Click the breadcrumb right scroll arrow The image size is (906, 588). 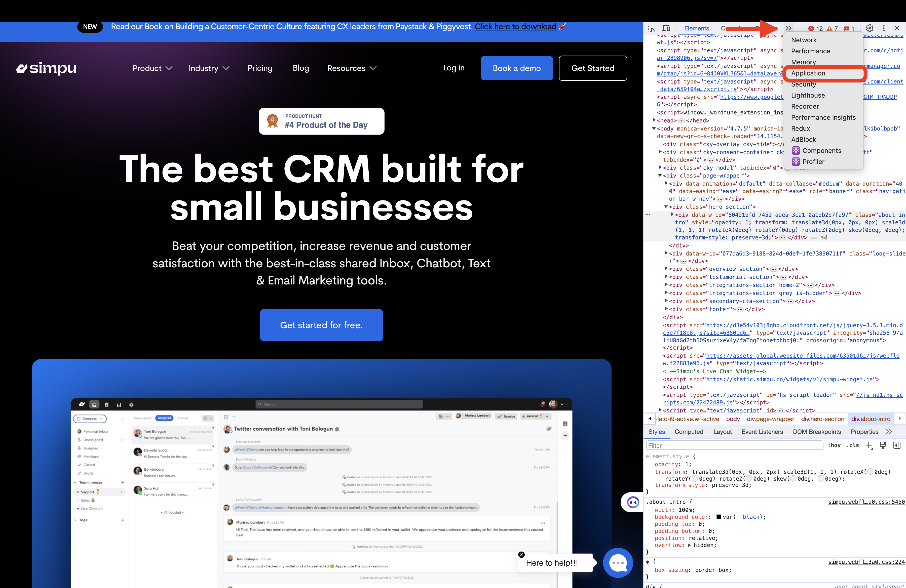point(900,418)
